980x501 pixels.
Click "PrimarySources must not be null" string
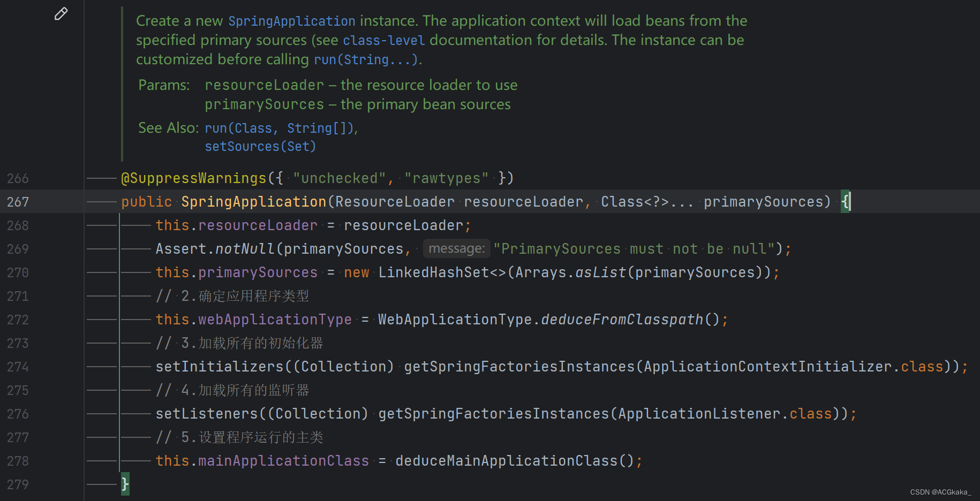pyautogui.click(x=634, y=249)
